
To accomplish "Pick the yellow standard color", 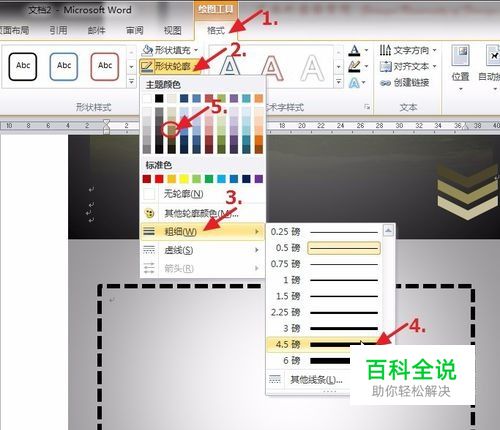I will (x=184, y=179).
